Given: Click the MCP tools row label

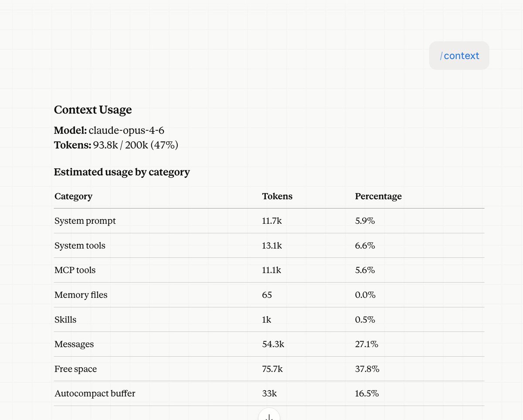Looking at the screenshot, I should pyautogui.click(x=75, y=270).
